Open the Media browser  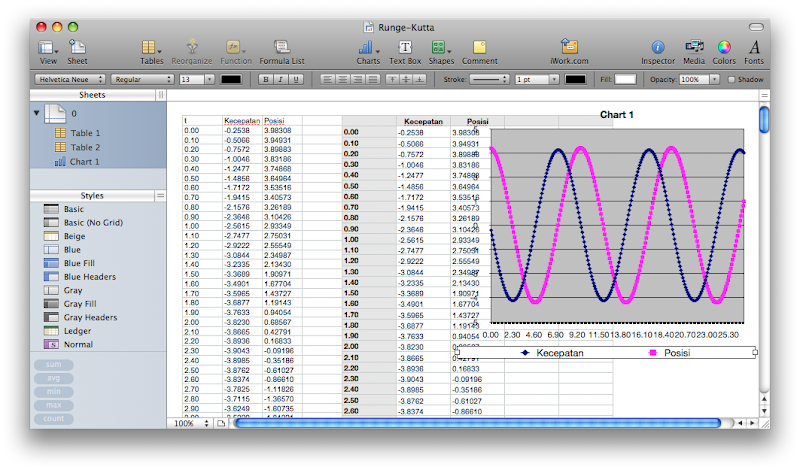point(694,47)
